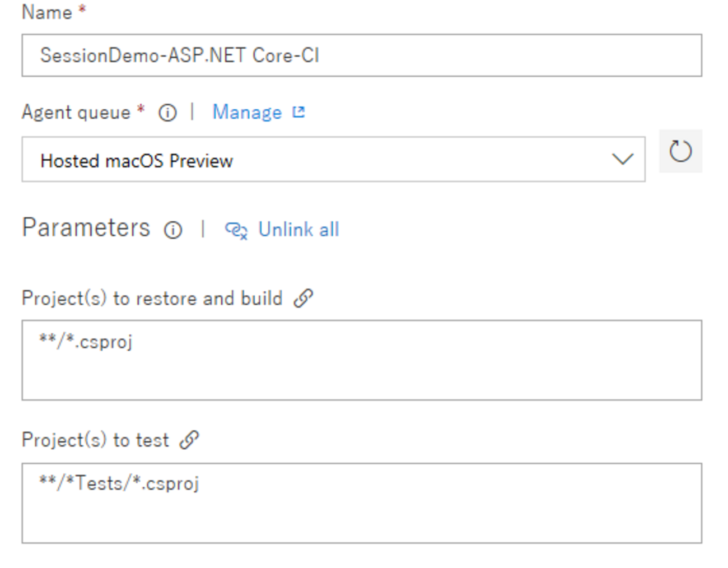Click the restore and build projects textbox
Viewport: 728px width, 568px height.
click(361, 360)
